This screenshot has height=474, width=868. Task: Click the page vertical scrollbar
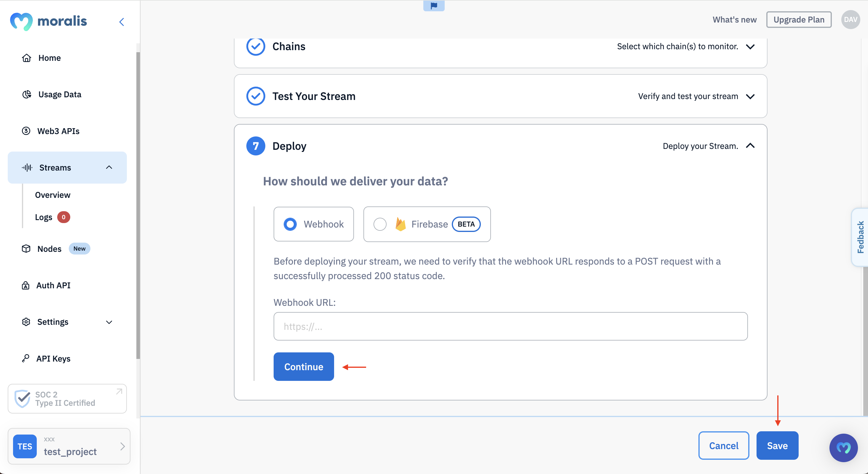865,341
